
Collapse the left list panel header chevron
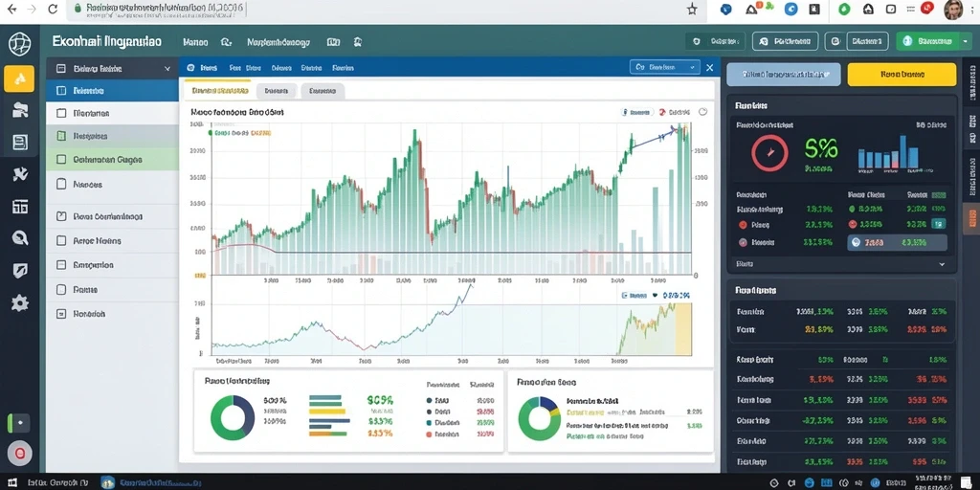(167, 69)
